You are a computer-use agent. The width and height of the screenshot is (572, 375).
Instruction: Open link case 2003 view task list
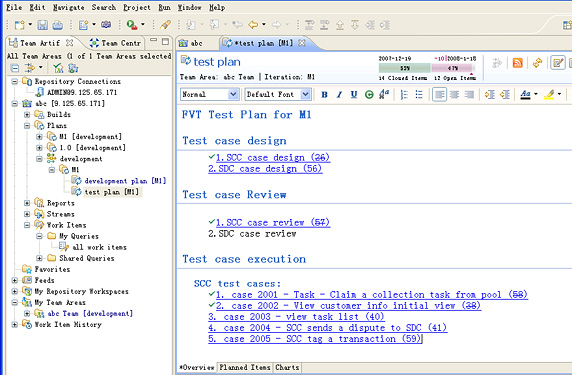[296, 317]
